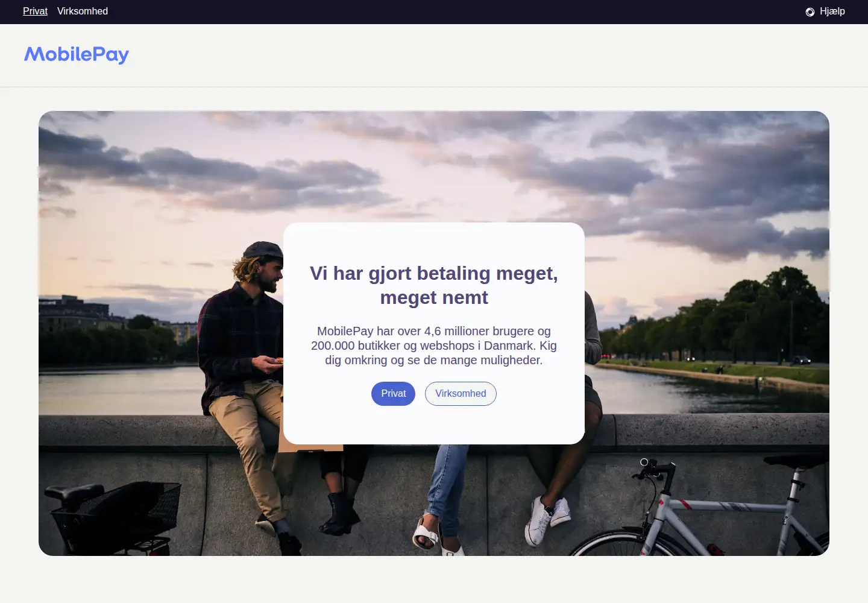Click the paragraph about 4,6 millioner brugere
Screen dimensions: 868x603
pyautogui.click(x=434, y=346)
